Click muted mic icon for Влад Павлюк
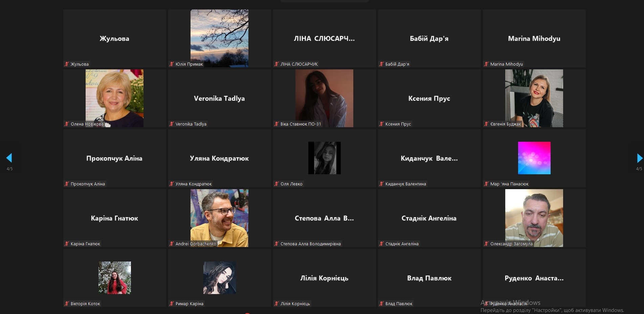 (381, 304)
